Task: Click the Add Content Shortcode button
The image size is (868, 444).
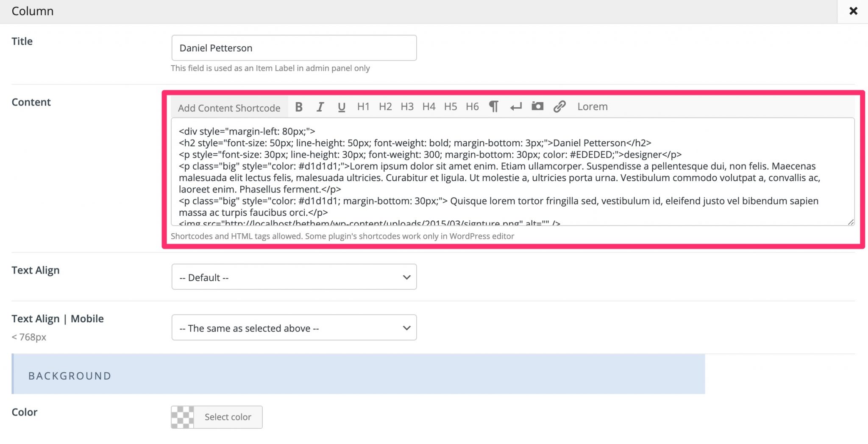Action: (x=229, y=108)
